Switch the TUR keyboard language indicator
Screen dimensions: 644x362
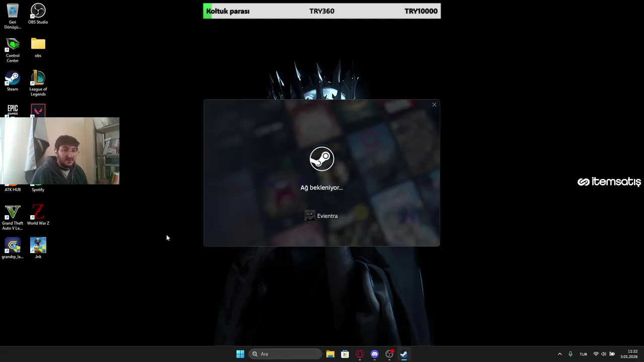(583, 354)
